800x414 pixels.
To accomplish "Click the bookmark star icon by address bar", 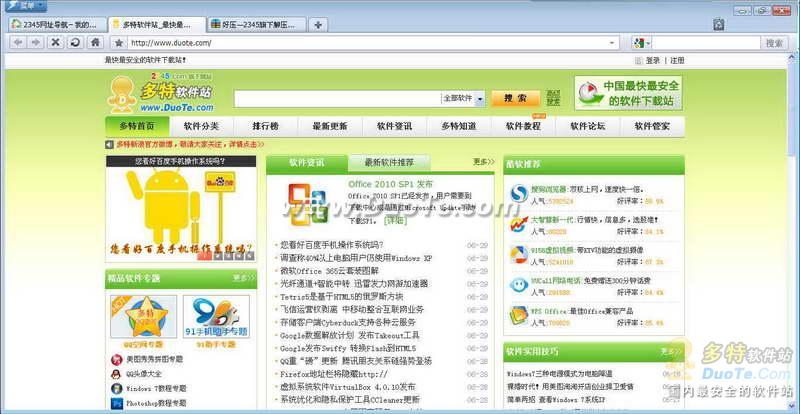I will tap(119, 43).
